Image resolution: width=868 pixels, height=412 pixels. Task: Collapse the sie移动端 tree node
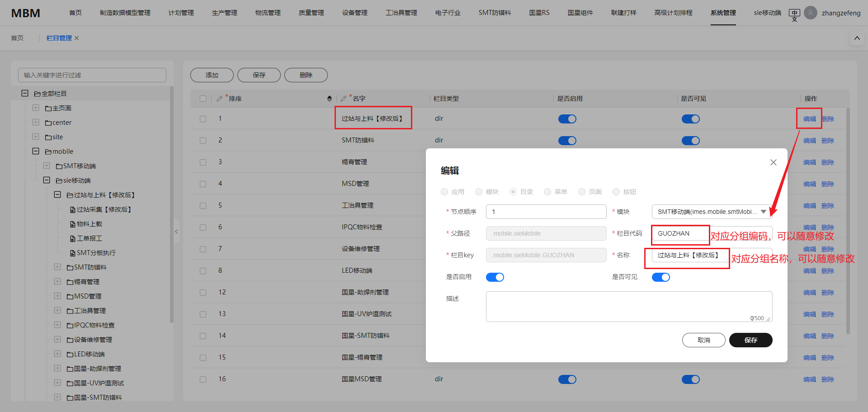point(47,180)
